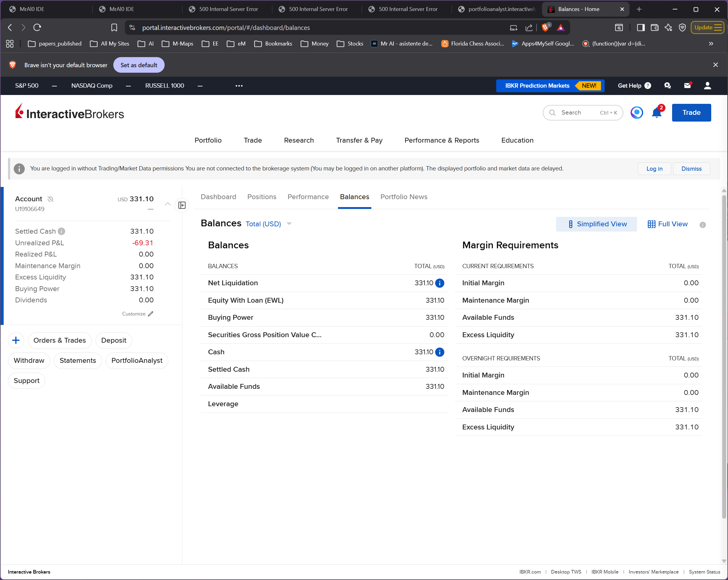Switch to the Performance tab
The width and height of the screenshot is (728, 580).
pyautogui.click(x=308, y=197)
